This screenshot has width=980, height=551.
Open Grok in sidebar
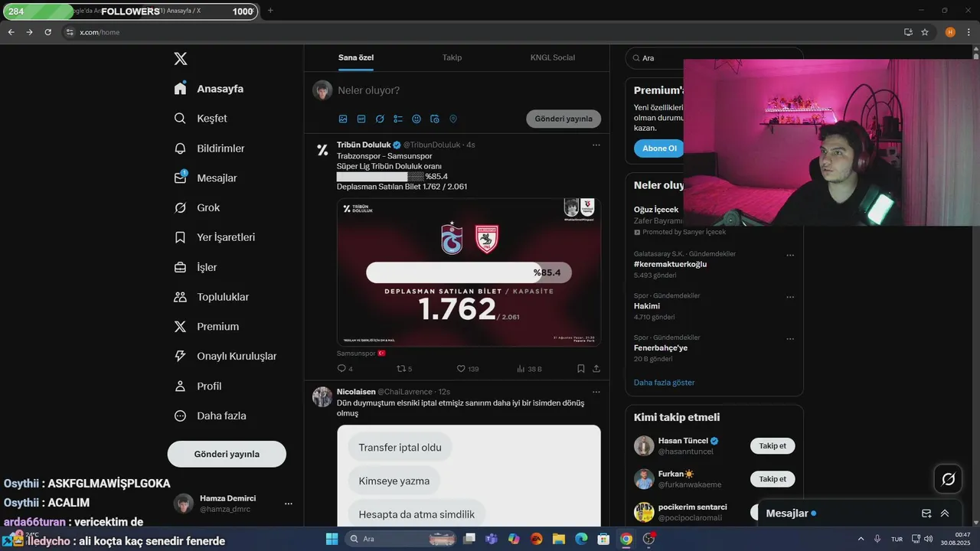click(198, 207)
